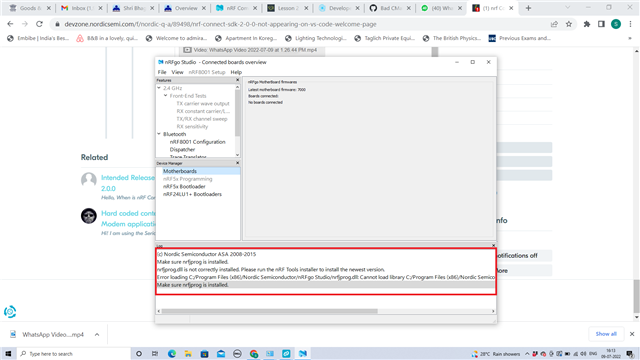Click the Features panel scroll down arrow
The width and height of the screenshot is (640, 360).
click(238, 155)
